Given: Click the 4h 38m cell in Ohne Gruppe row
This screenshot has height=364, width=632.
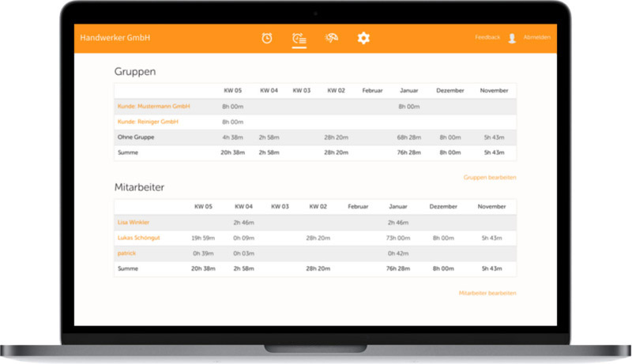Looking at the screenshot, I should pyautogui.click(x=232, y=137).
